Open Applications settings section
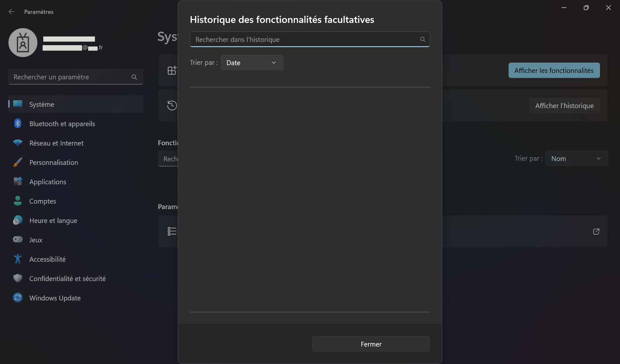The width and height of the screenshot is (620, 364). (x=47, y=182)
